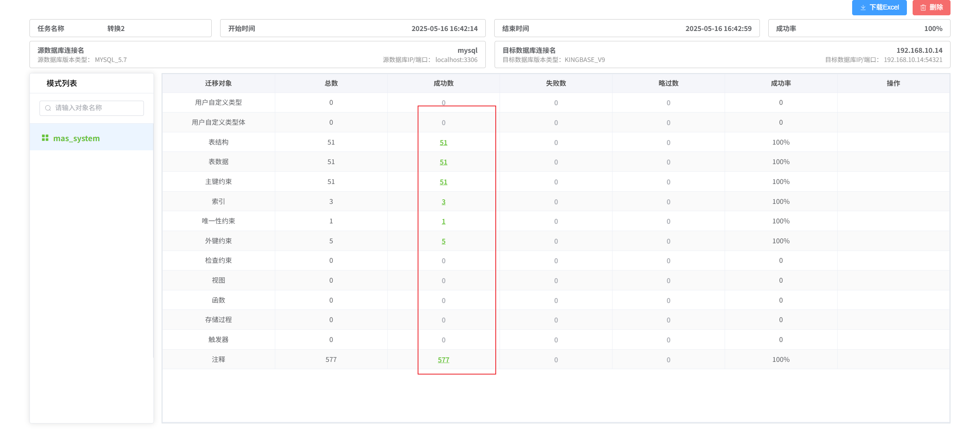The width and height of the screenshot is (980, 438).
Task: Open the 5 success link for 外键约束
Action: [443, 241]
